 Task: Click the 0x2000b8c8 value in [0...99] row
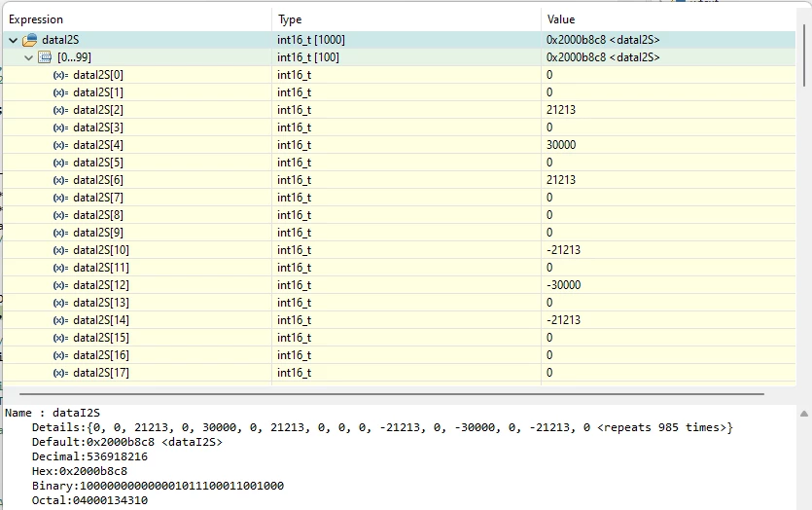click(603, 57)
